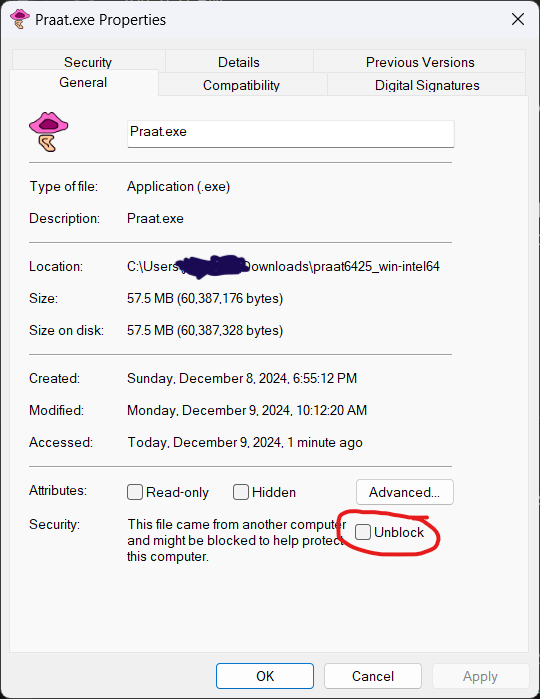Click the Location path text
The image size is (540, 699).
[x=283, y=267]
